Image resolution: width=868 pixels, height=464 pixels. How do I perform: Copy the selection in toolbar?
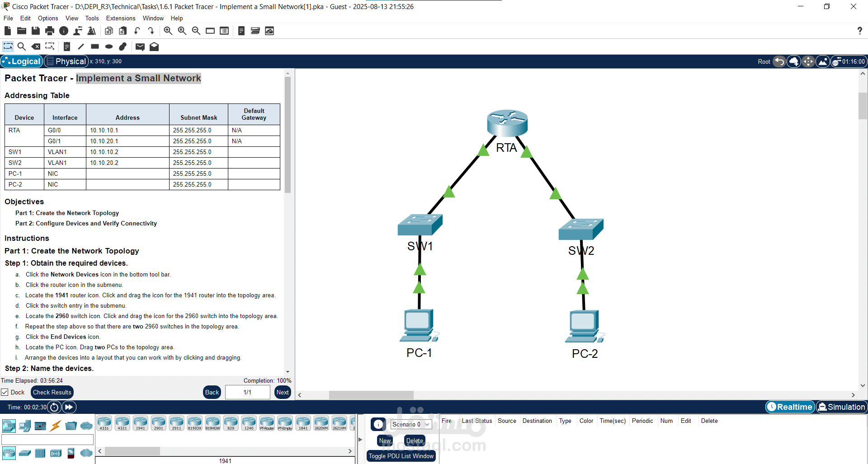point(109,31)
